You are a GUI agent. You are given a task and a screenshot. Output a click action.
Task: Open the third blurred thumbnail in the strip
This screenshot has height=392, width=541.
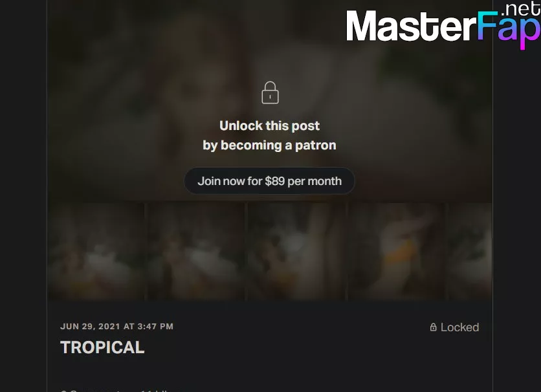tap(296, 252)
